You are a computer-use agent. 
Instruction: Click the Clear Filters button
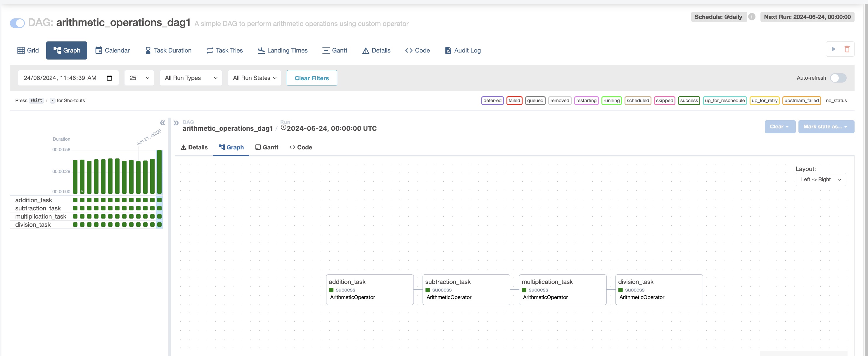pos(312,78)
